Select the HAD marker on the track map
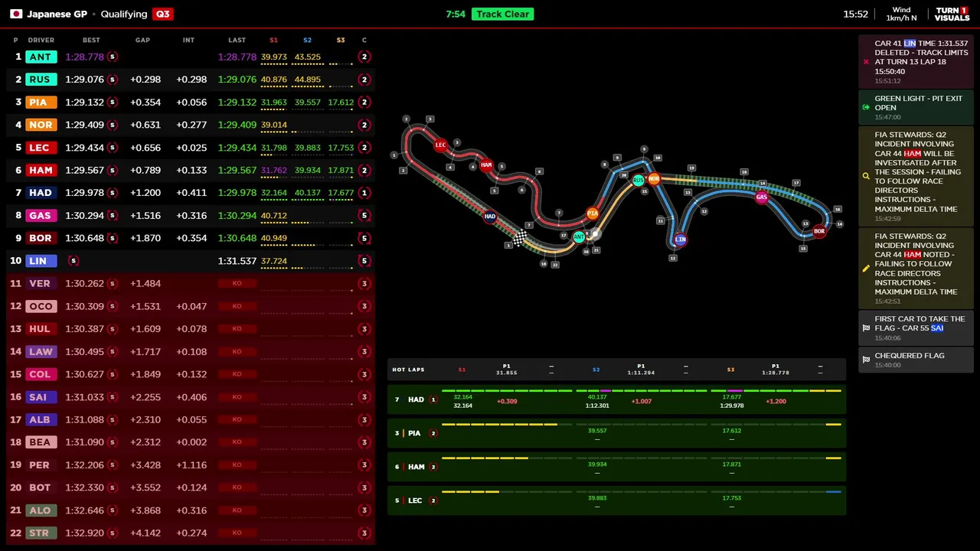 [x=490, y=217]
